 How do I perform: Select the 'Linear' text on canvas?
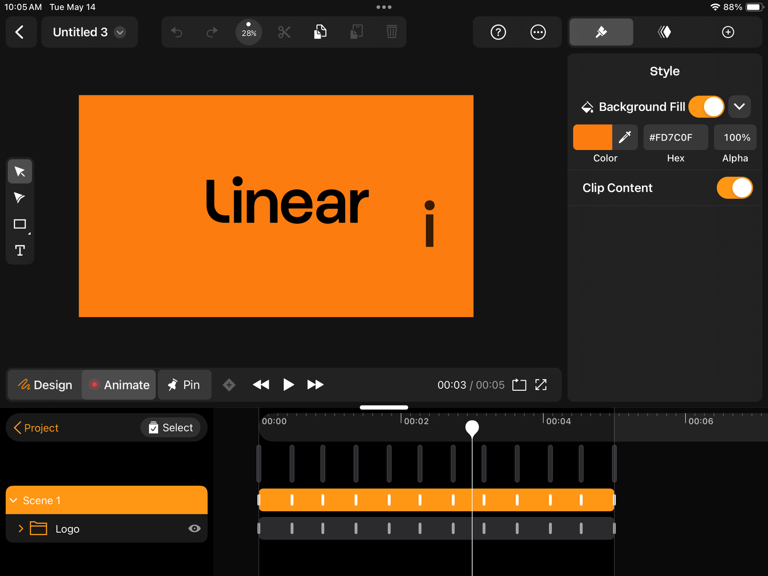(x=288, y=201)
